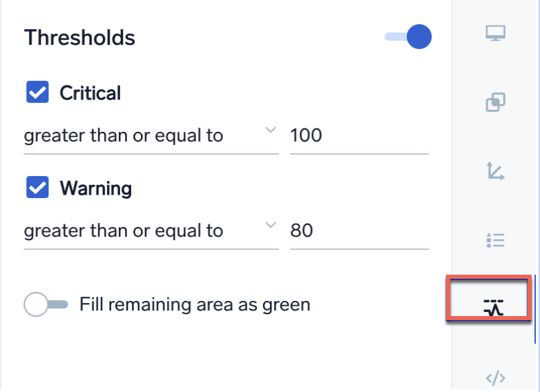Click the Warning value field showing 80
540x392 pixels.
point(358,230)
